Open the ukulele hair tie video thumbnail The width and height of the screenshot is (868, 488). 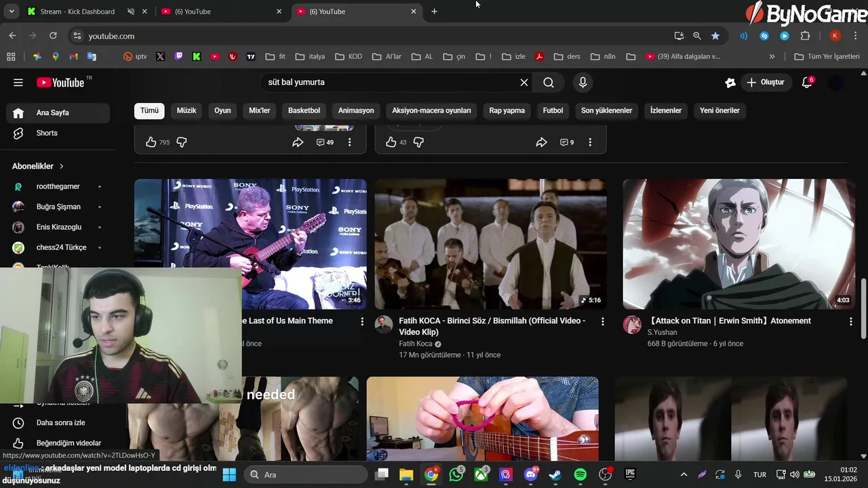(483, 419)
